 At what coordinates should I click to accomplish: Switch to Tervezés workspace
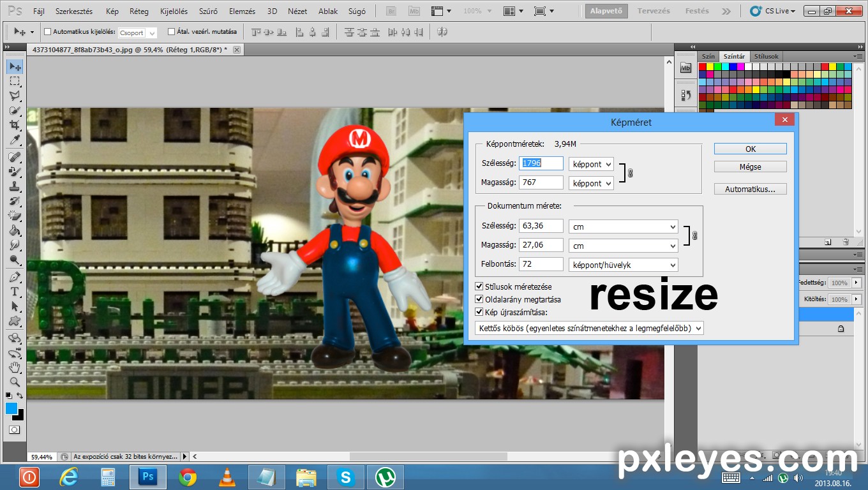tap(654, 11)
